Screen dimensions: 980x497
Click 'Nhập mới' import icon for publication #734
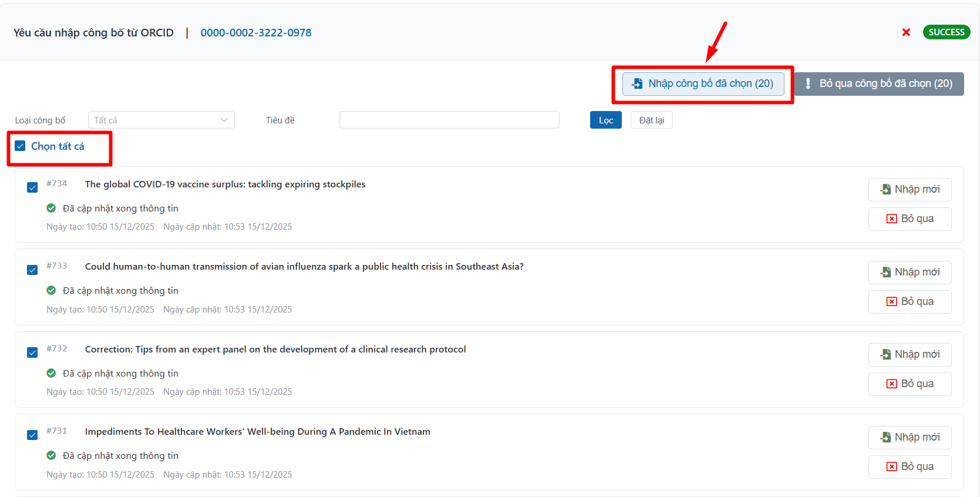(x=885, y=189)
